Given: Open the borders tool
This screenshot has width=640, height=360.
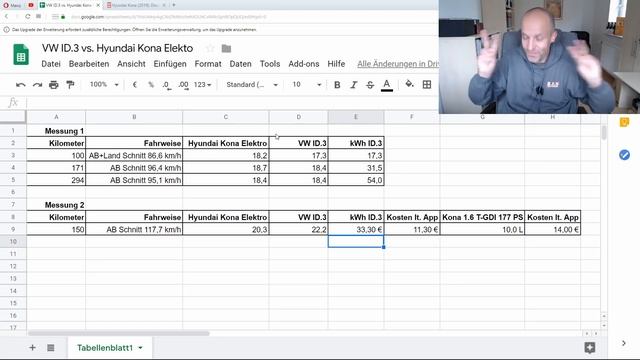Looking at the screenshot, I should coord(427,84).
